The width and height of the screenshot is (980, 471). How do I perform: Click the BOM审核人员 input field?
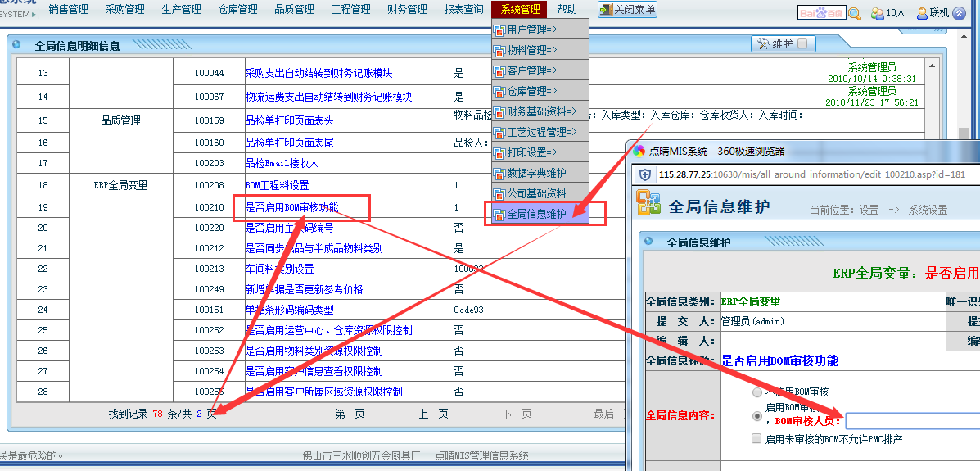click(x=912, y=421)
